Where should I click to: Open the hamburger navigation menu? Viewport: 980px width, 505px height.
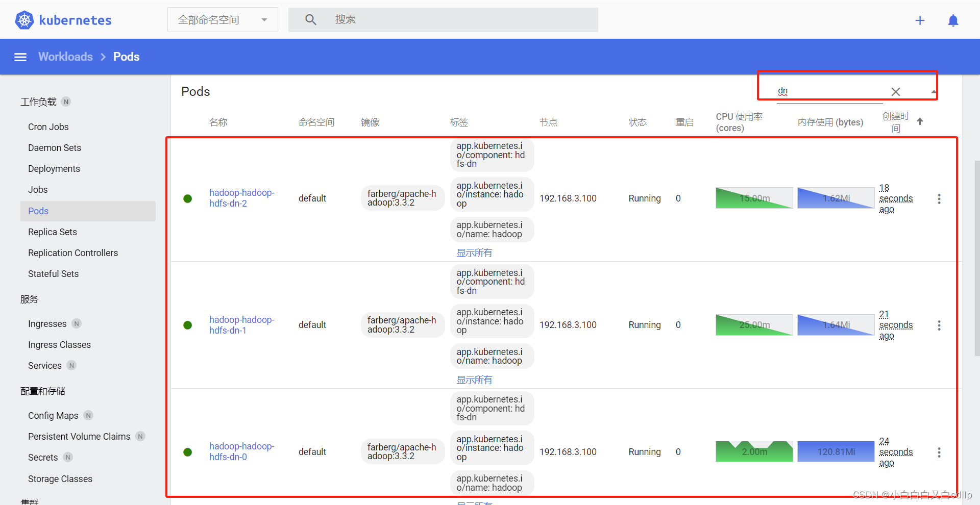(x=20, y=57)
